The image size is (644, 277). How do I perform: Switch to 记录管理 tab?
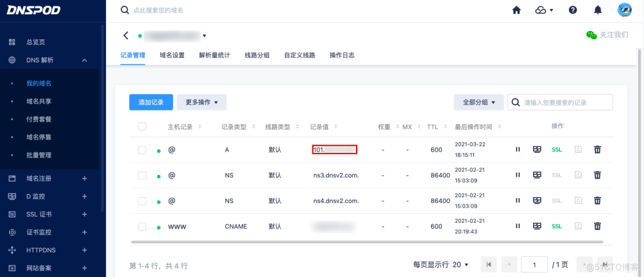click(132, 55)
